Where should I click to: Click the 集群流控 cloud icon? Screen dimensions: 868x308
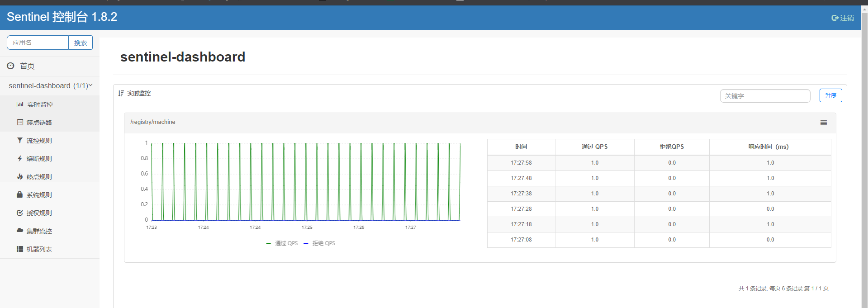(x=20, y=231)
